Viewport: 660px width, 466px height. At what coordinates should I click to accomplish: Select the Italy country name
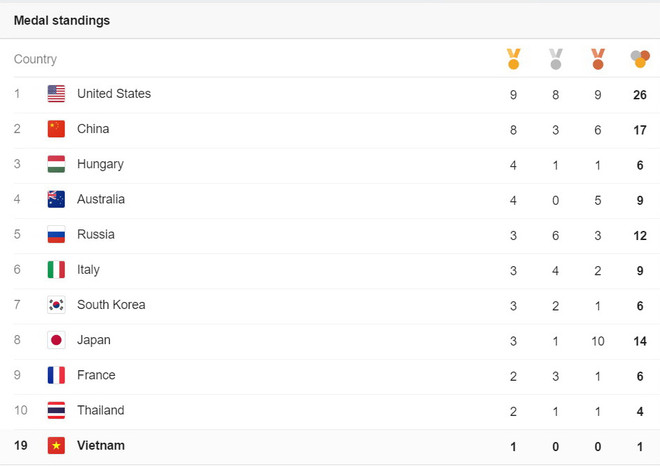[88, 270]
